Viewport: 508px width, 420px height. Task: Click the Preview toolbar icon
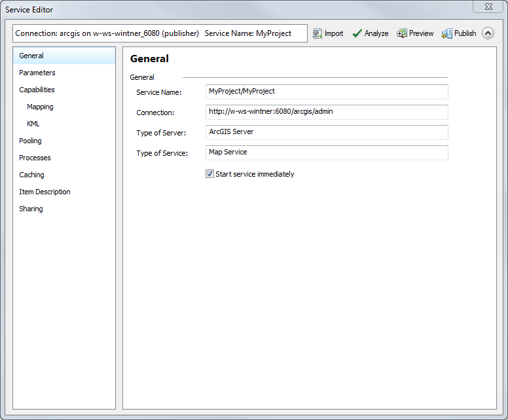click(x=402, y=33)
